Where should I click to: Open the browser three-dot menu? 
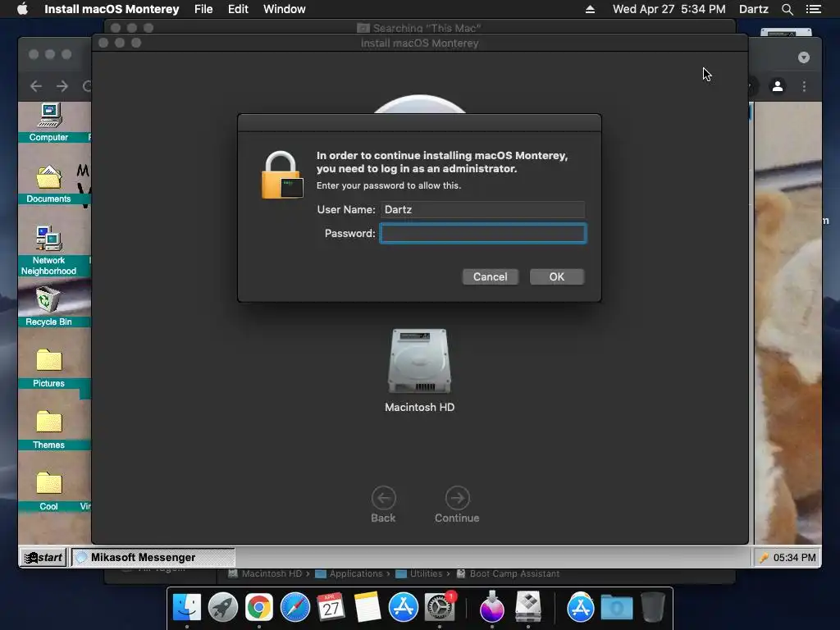coord(804,86)
